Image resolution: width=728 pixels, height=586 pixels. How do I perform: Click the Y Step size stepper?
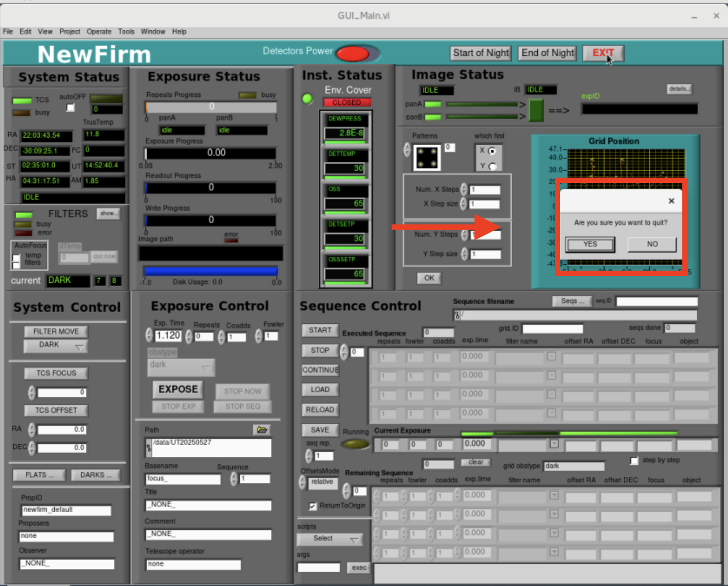tap(464, 254)
